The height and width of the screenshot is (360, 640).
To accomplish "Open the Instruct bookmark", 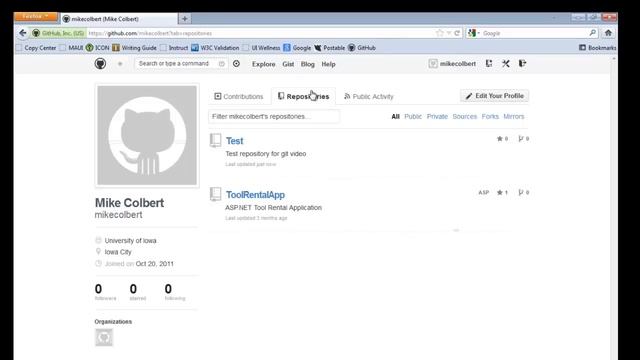I will [x=174, y=48].
